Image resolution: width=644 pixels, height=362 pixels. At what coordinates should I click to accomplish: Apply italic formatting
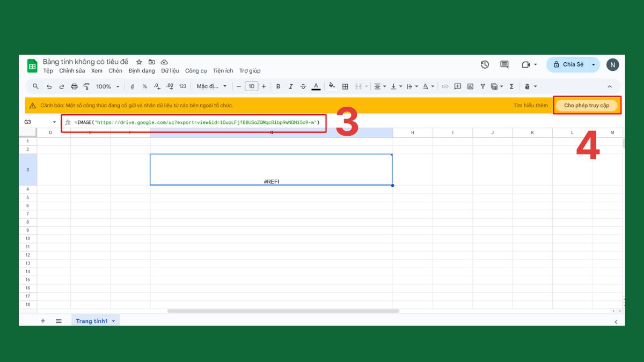[290, 86]
